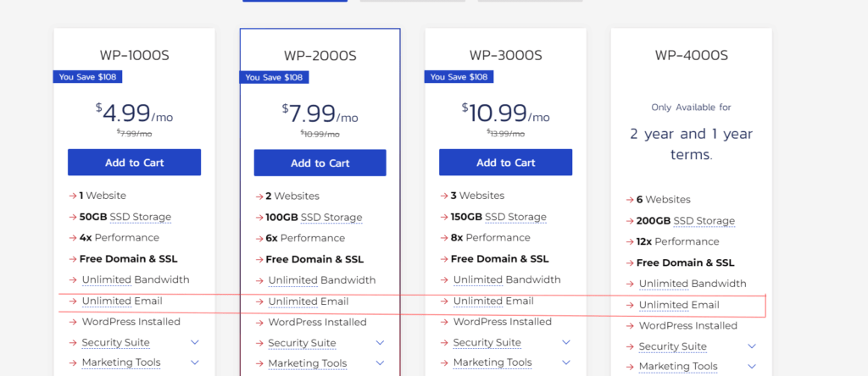Expand Security Suite under WP-2000S
Screen dimensions: 868x376
381,343
